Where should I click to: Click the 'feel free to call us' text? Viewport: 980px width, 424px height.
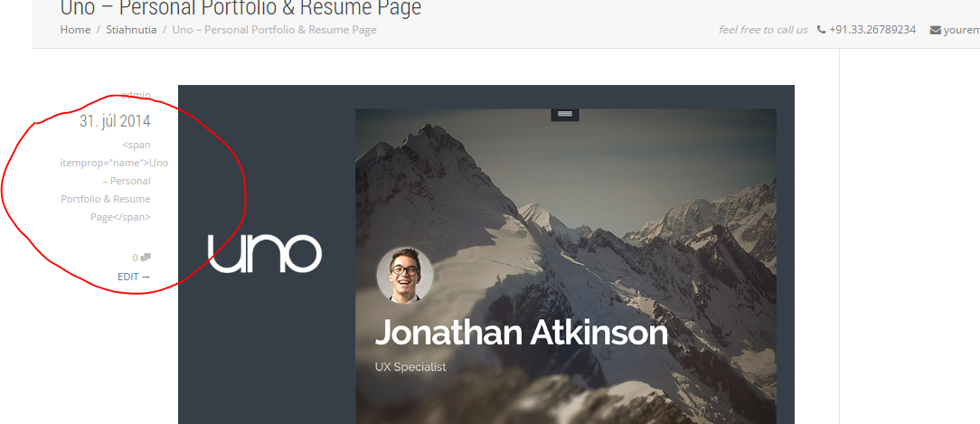pyautogui.click(x=763, y=30)
